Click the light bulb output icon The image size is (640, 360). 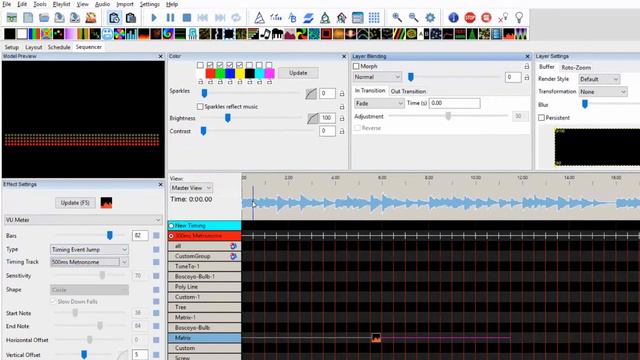[x=519, y=18]
